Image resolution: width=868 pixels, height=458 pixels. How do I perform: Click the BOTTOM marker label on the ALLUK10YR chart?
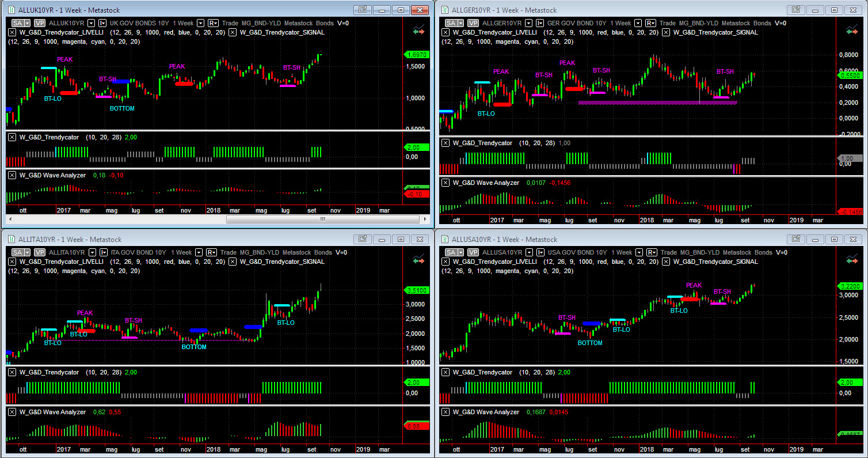click(x=122, y=108)
